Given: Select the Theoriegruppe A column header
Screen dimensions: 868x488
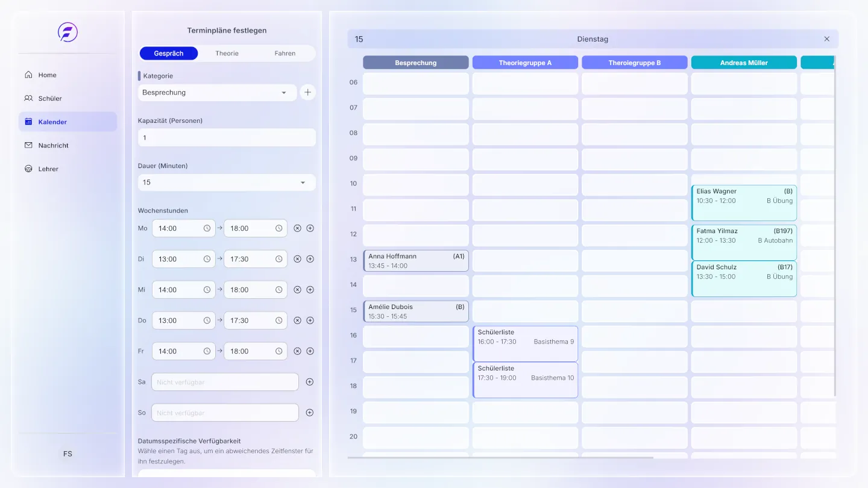Looking at the screenshot, I should click(x=525, y=63).
